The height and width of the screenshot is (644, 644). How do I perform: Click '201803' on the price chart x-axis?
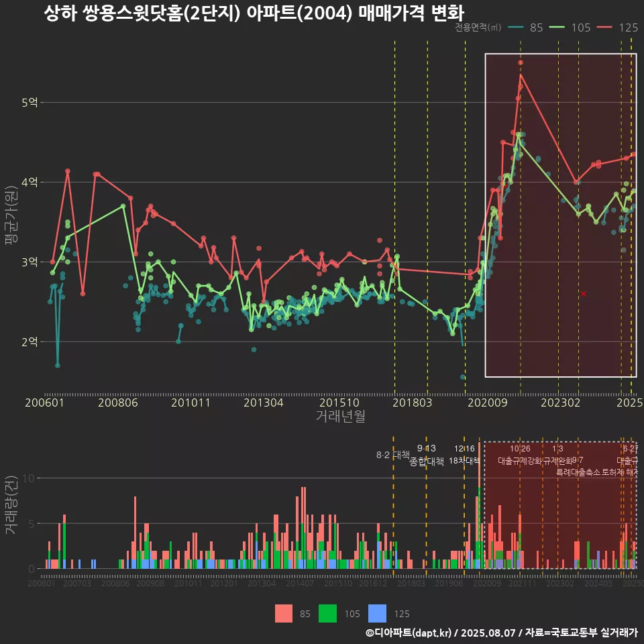pos(413,402)
